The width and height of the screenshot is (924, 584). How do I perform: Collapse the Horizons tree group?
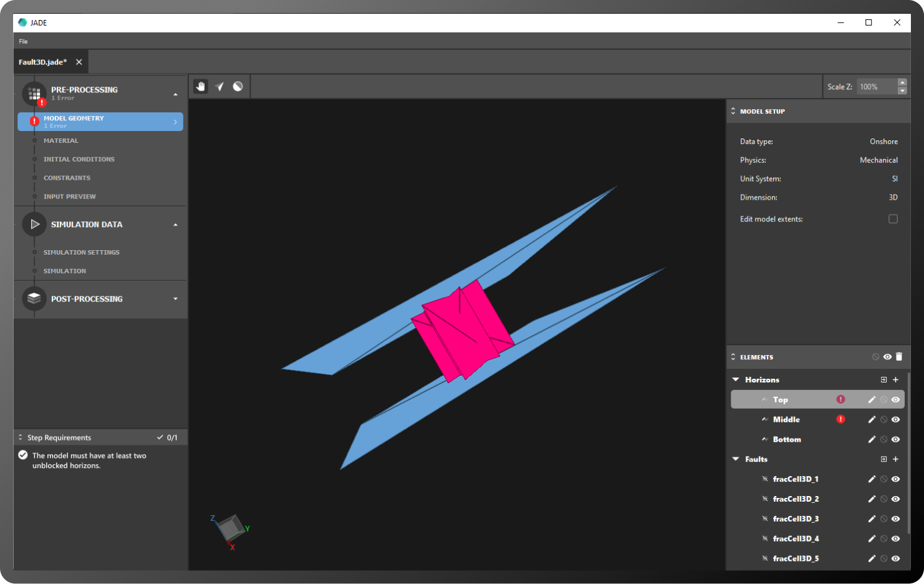point(736,380)
